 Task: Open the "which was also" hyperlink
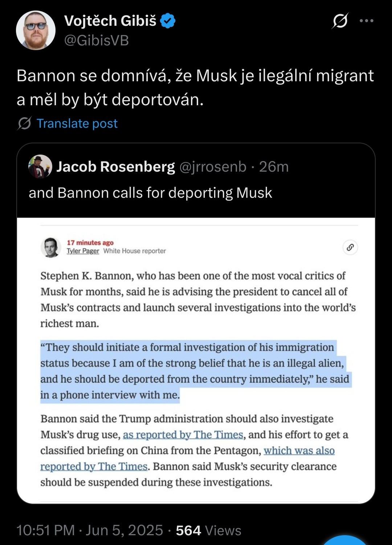(299, 451)
